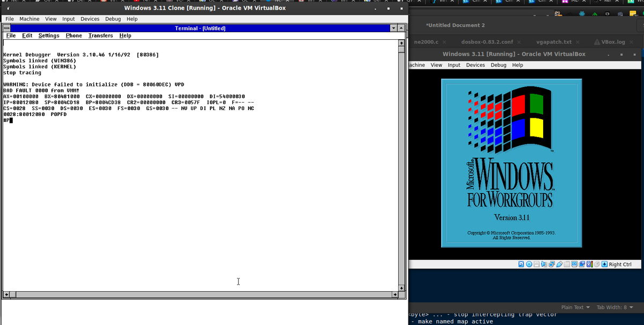Click audio icon in VirtualBox status bar

[x=544, y=264]
